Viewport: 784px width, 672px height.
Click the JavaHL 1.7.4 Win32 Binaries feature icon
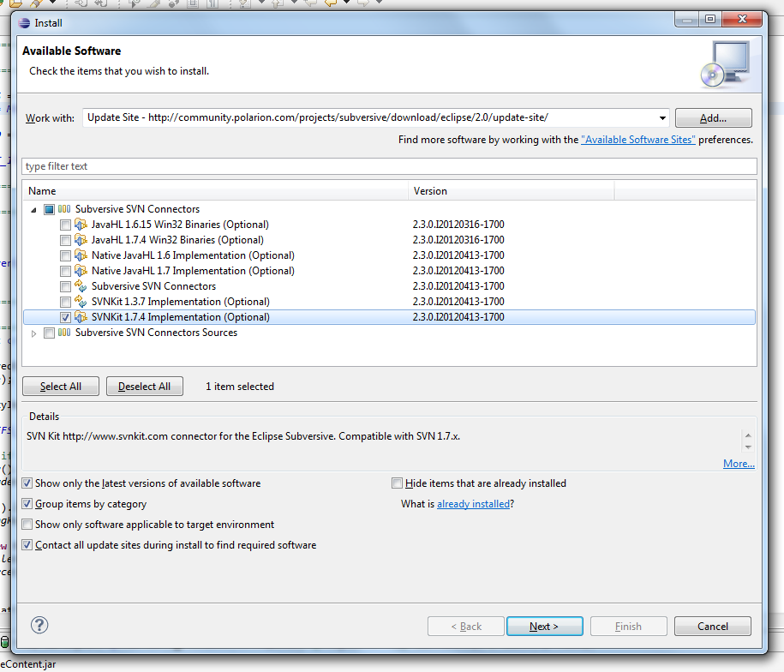81,239
